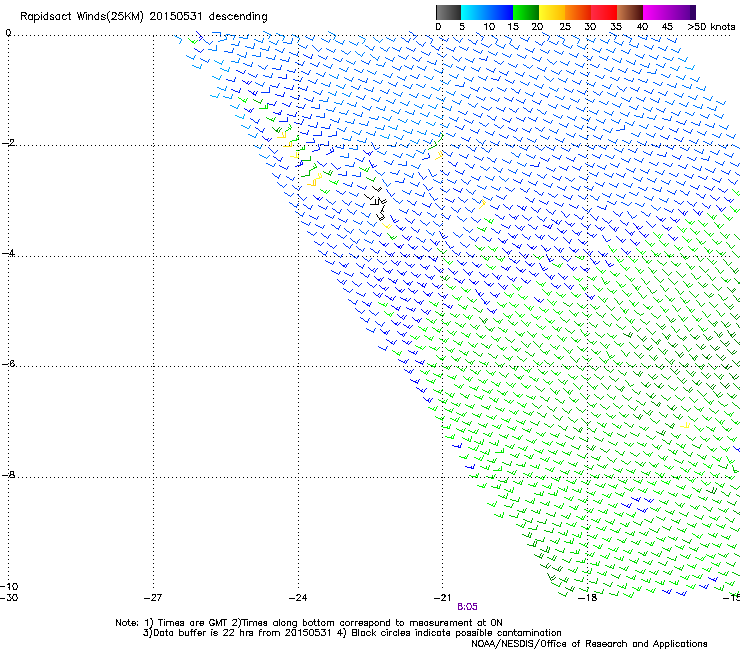740x650 pixels.
Task: Click the green 15-20 knots legend segment
Action: pyautogui.click(x=526, y=12)
